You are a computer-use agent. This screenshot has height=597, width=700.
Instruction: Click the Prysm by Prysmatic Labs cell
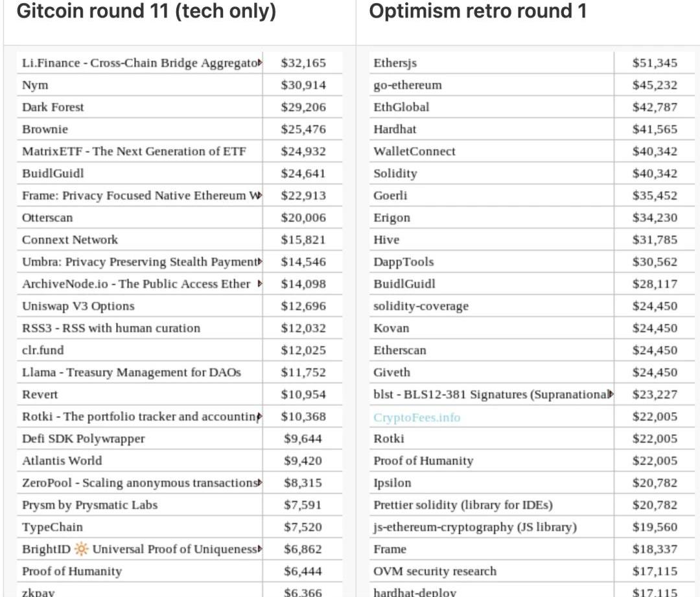90,505
